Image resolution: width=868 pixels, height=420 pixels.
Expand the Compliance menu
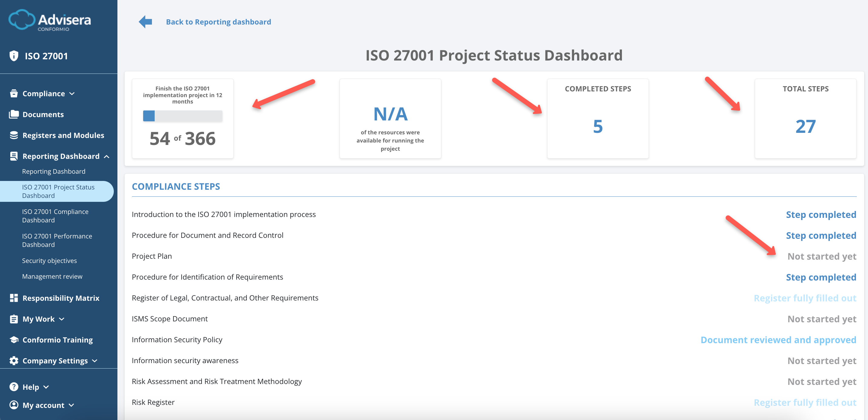72,94
